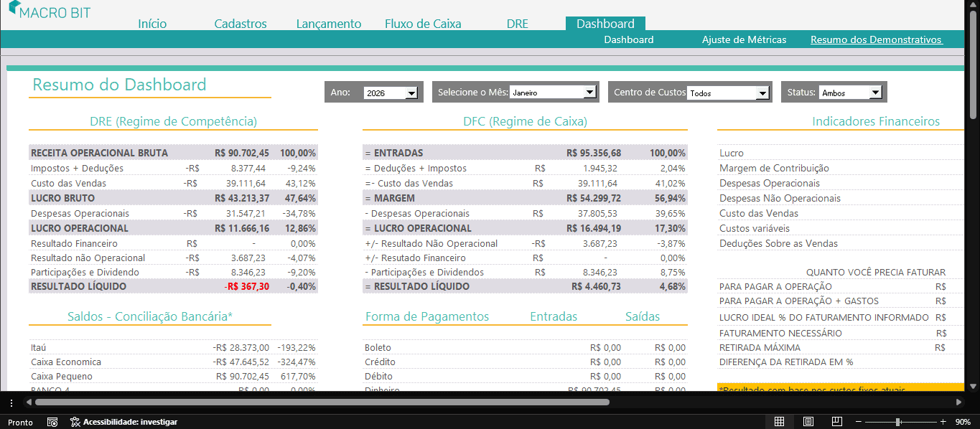Open the Dashboard sub-menu item
The height and width of the screenshot is (429, 980).
(628, 39)
